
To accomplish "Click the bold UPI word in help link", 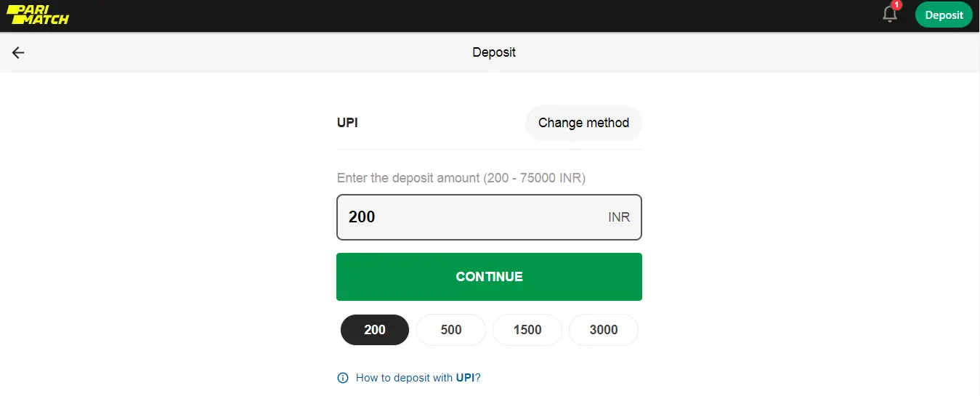I will point(465,378).
